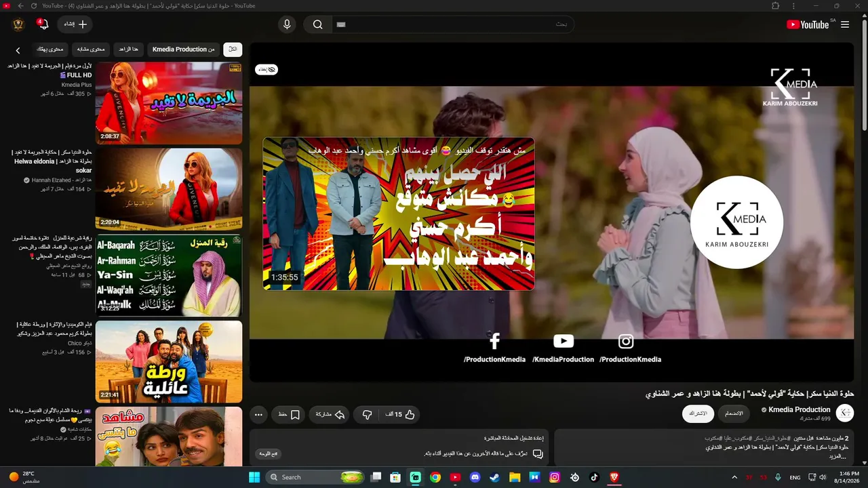The width and height of the screenshot is (868, 488).
Task: Click the مشاركة share button
Action: (x=330, y=415)
